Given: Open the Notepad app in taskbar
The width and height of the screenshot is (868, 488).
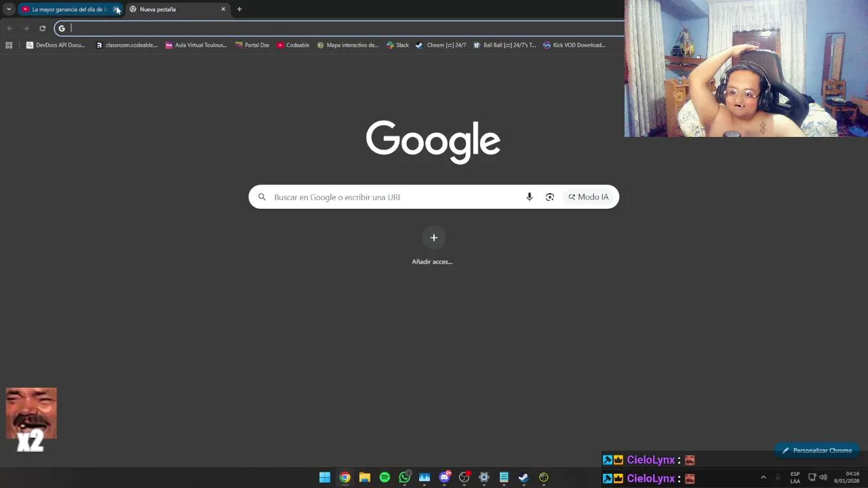Looking at the screenshot, I should (x=504, y=477).
